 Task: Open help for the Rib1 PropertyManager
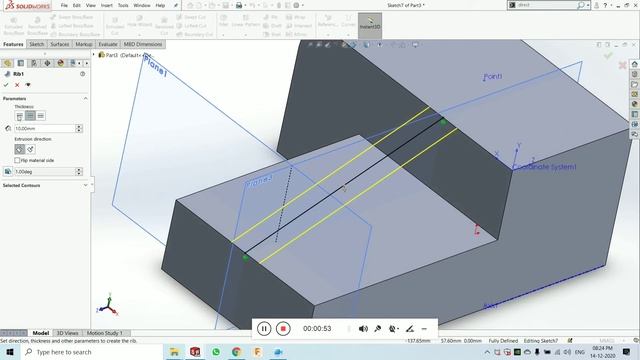[x=82, y=74]
